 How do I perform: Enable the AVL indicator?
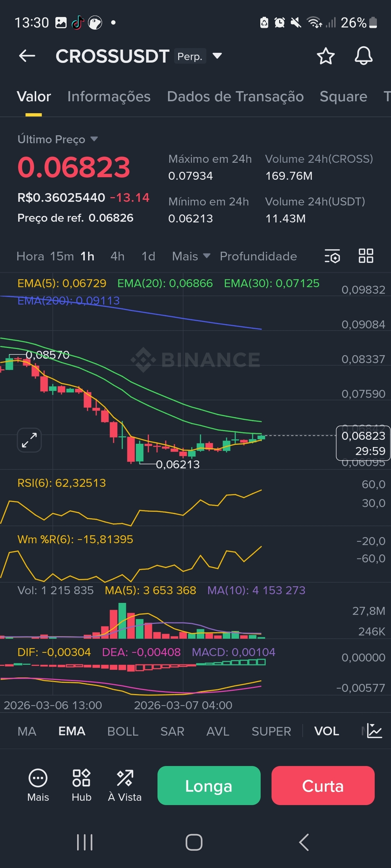[x=218, y=731]
